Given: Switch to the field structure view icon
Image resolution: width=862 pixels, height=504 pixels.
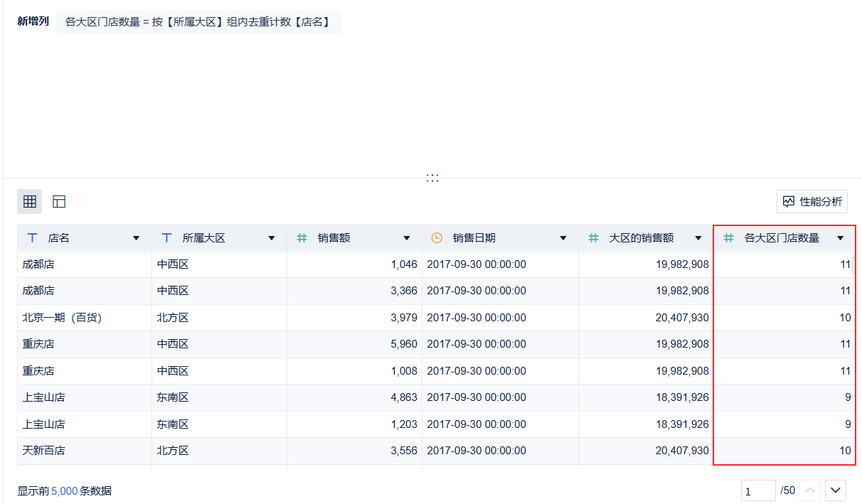Looking at the screenshot, I should pos(59,202).
